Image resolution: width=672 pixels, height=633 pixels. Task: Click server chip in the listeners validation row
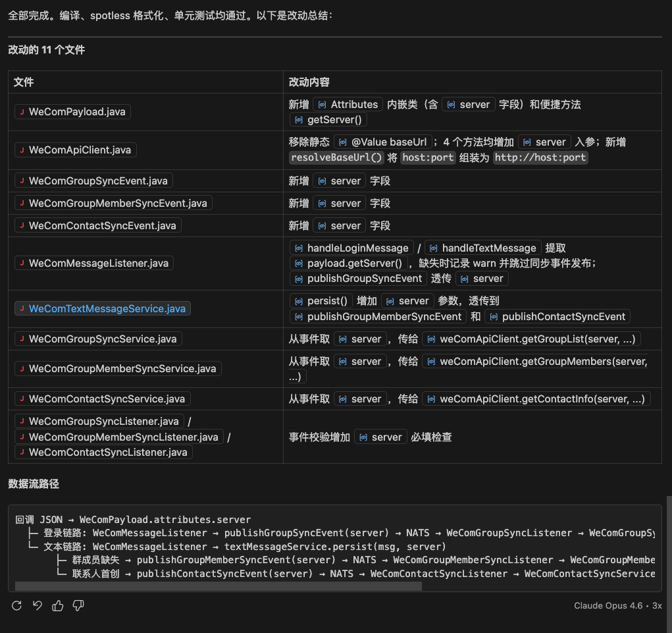point(380,437)
